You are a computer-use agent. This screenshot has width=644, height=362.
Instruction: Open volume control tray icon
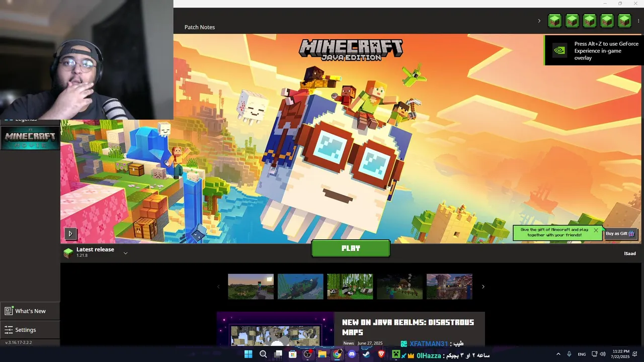603,354
